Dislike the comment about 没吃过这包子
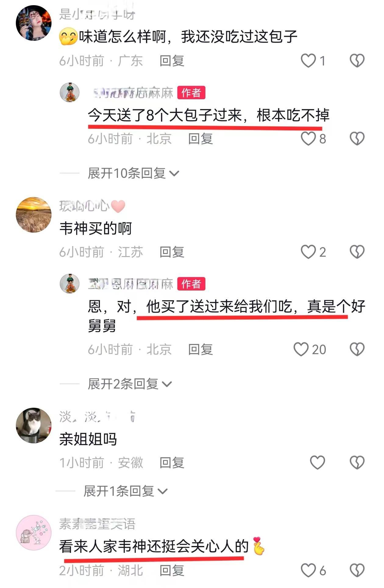The width and height of the screenshot is (384, 588). tap(357, 61)
